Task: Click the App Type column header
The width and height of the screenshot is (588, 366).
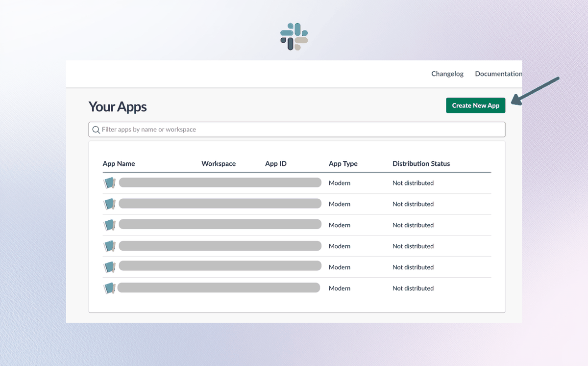Action: (343, 164)
